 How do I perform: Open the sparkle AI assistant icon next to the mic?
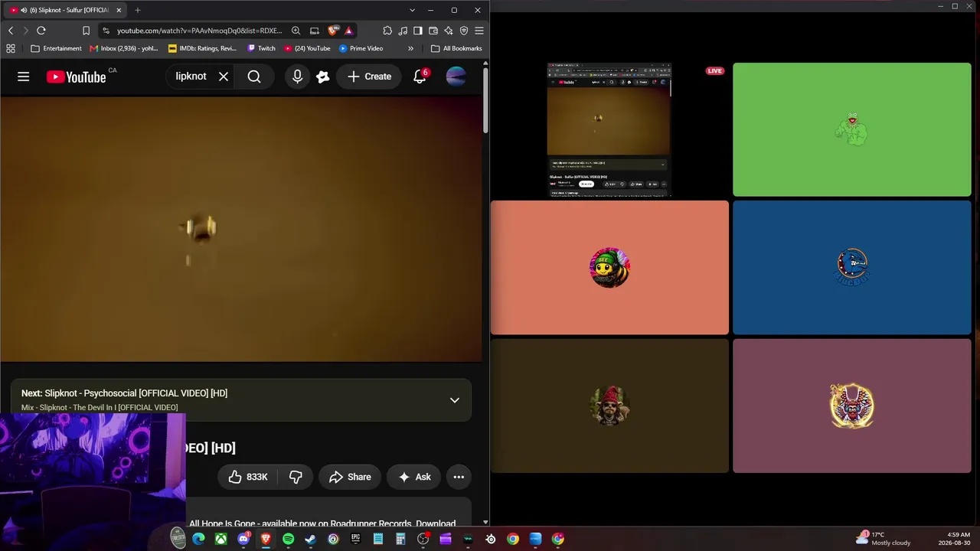(x=323, y=77)
